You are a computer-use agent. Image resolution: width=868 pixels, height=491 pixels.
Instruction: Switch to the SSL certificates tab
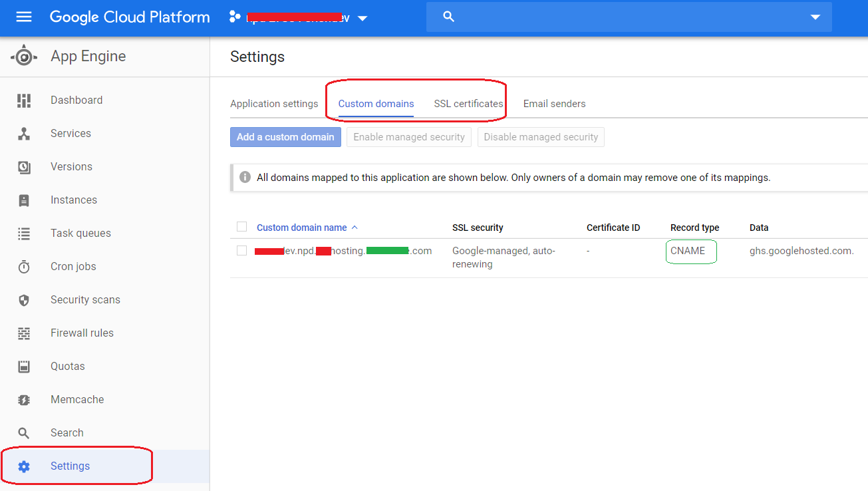pos(468,103)
